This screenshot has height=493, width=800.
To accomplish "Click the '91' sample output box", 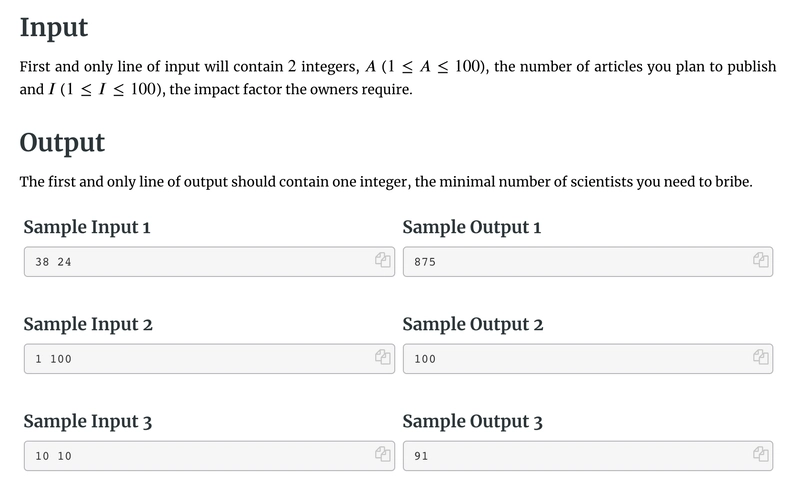I will (x=588, y=456).
